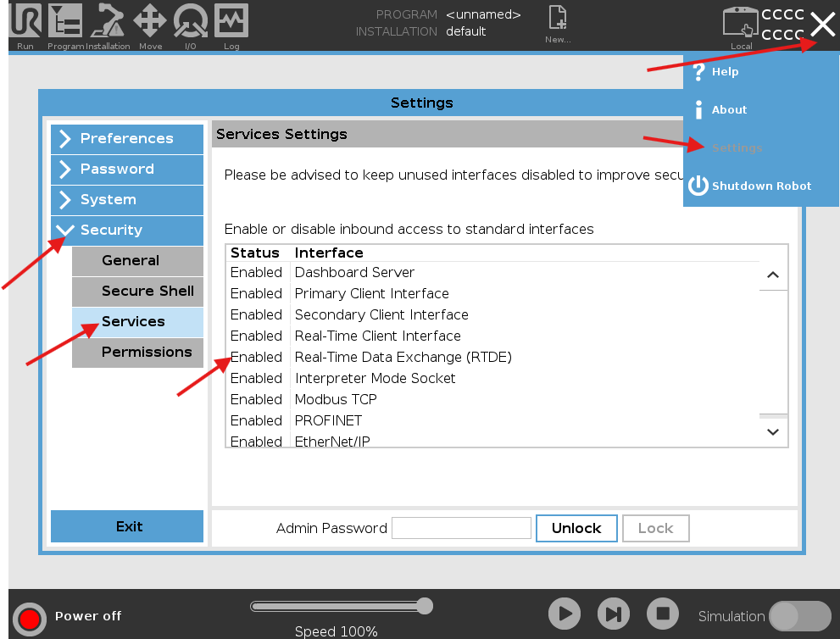This screenshot has width=840, height=639.
Task: Open the I/O tab icon
Action: (x=190, y=21)
